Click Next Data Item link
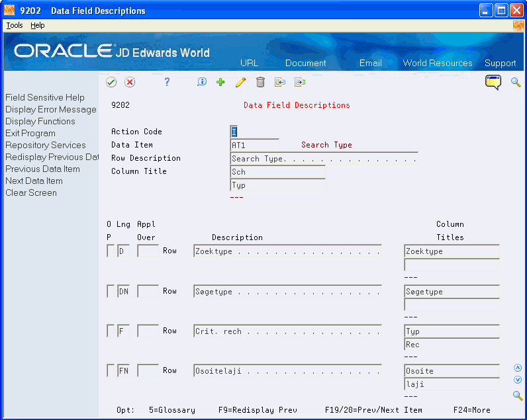Viewport: 527px width, 420px height. 34,181
